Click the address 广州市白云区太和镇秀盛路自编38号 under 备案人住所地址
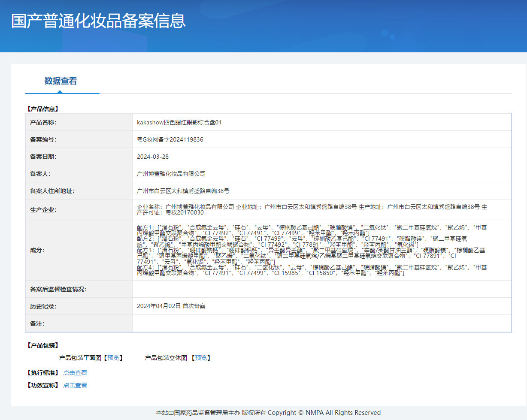Viewport: 527px width, 420px height. point(183,191)
